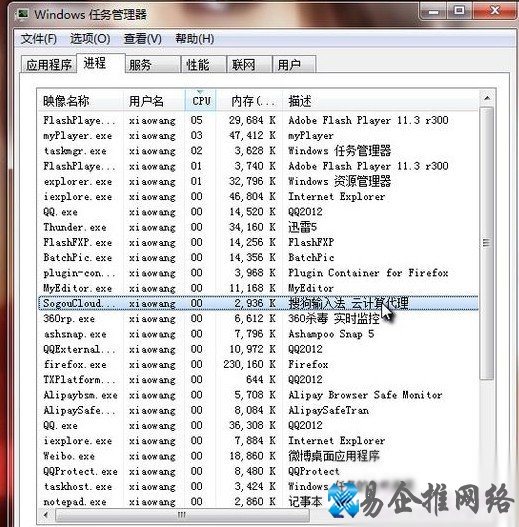Open the 帮助(H) menu
This screenshot has width=519, height=527.
195,39
